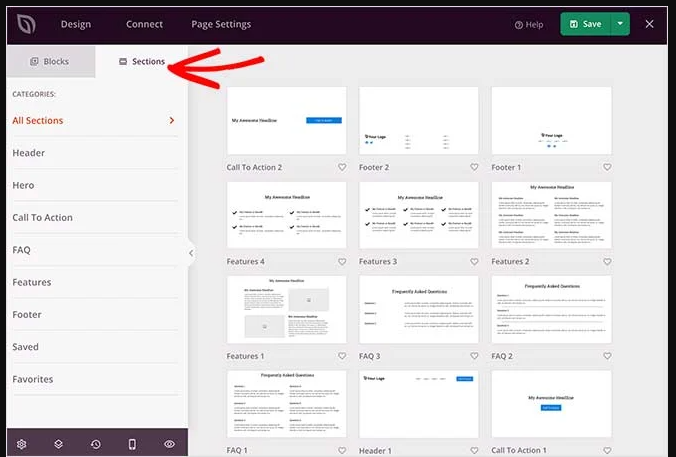
Task: Expand All Sections category chevron
Action: click(x=172, y=121)
